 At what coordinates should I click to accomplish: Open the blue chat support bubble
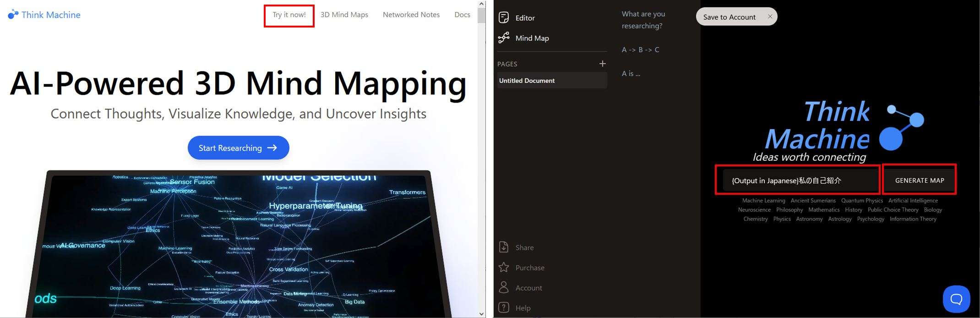coord(956,299)
